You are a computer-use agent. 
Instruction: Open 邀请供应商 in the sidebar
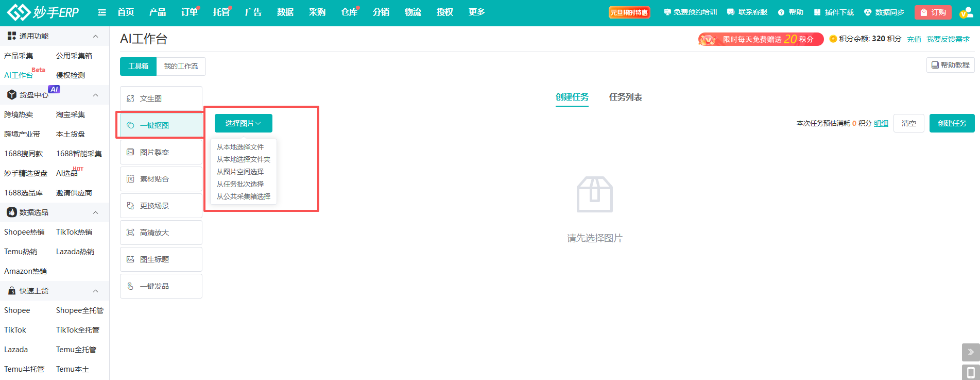coord(74,193)
